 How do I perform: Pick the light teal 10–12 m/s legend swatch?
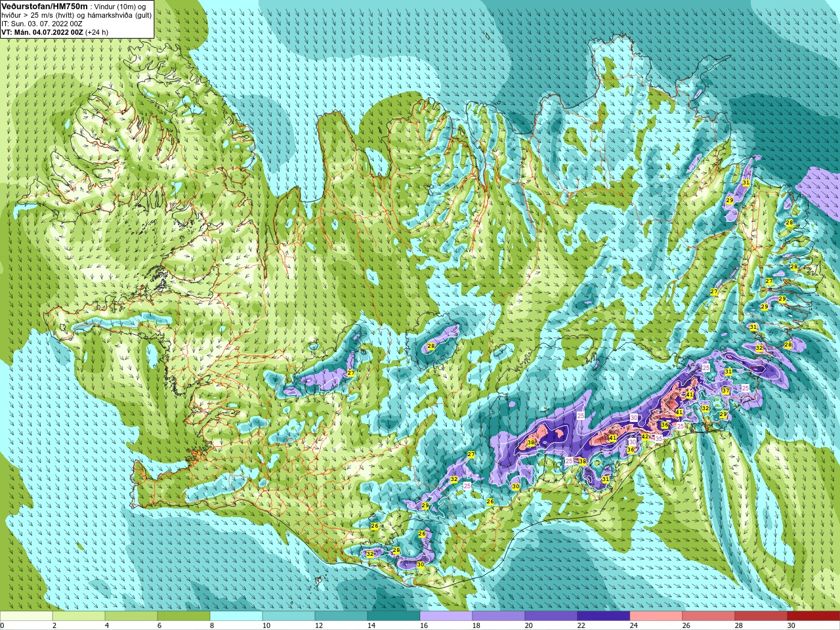pyautogui.click(x=289, y=616)
